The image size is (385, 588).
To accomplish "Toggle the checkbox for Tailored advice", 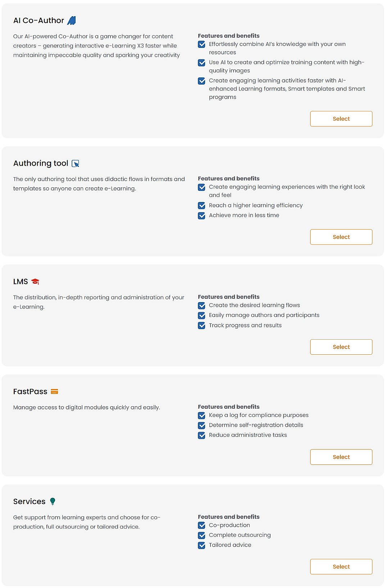I will click(x=201, y=545).
